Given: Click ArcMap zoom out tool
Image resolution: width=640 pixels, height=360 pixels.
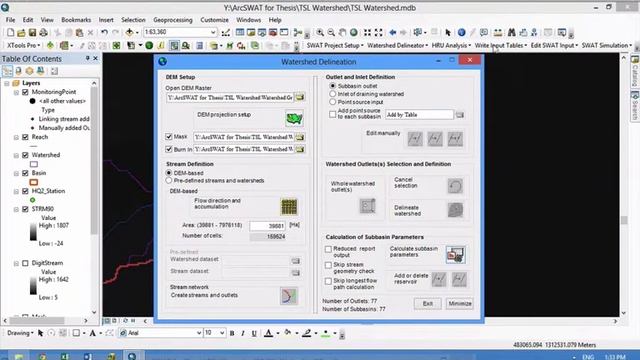Looking at the screenshot, I should tap(331, 33).
